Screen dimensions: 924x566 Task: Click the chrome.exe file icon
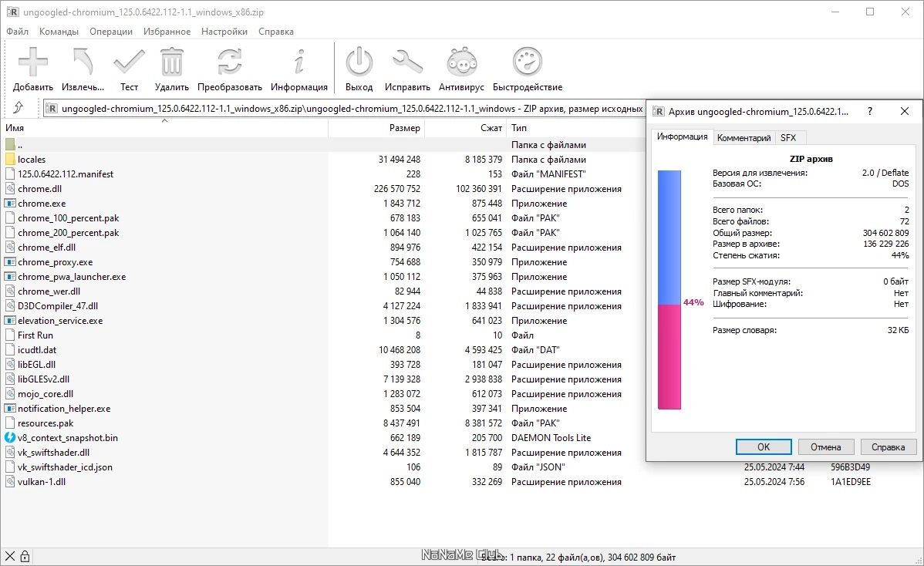click(x=10, y=204)
